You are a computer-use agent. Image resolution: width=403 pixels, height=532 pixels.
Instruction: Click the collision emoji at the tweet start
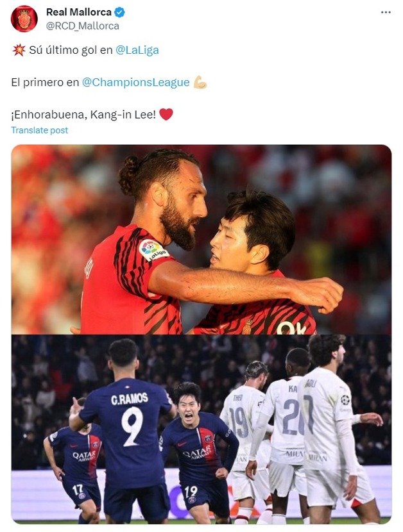[19, 50]
